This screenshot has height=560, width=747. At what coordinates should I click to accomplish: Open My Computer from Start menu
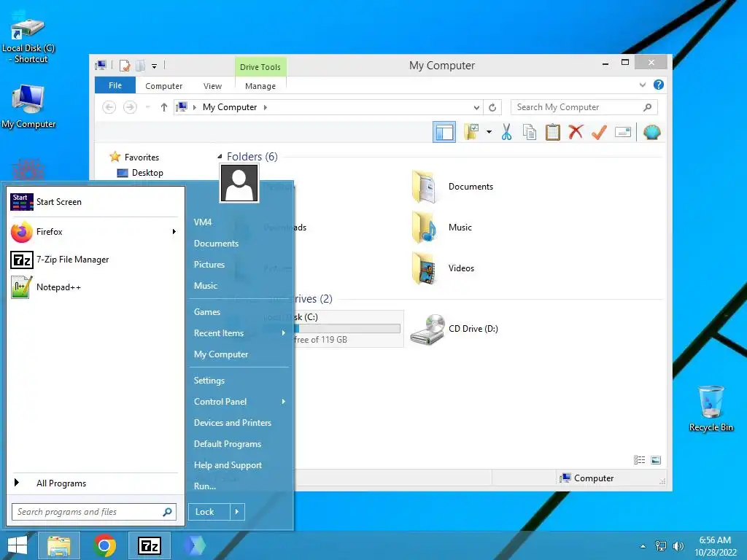(220, 354)
